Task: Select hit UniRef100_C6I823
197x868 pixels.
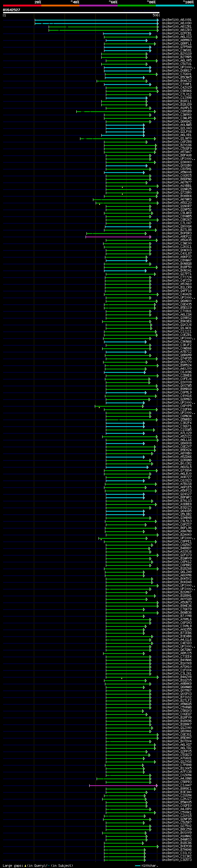Action: 176,481
